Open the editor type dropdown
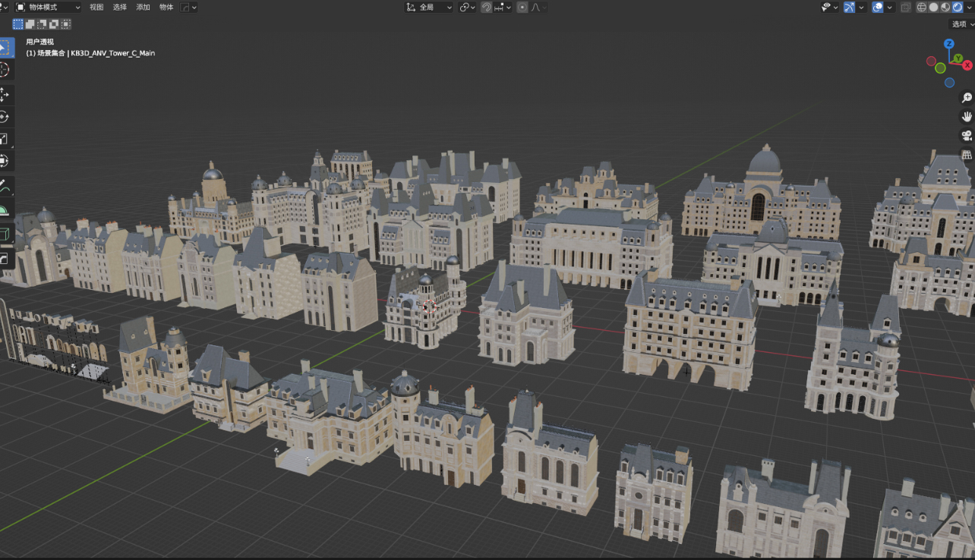 (5, 7)
